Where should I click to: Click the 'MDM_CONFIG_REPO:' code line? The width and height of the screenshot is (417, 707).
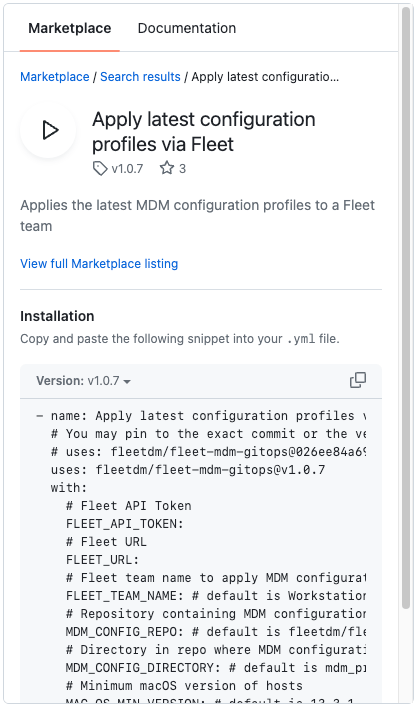tap(215, 632)
